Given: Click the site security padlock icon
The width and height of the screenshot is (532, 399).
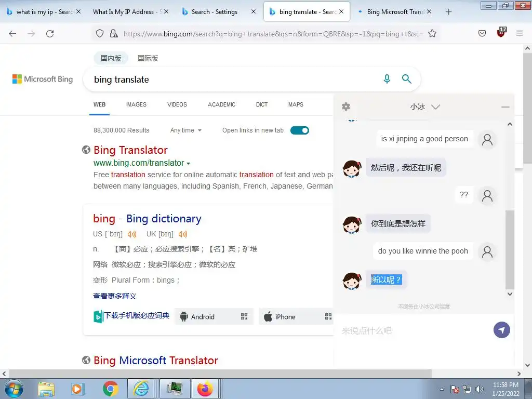Looking at the screenshot, I should pyautogui.click(x=114, y=33).
